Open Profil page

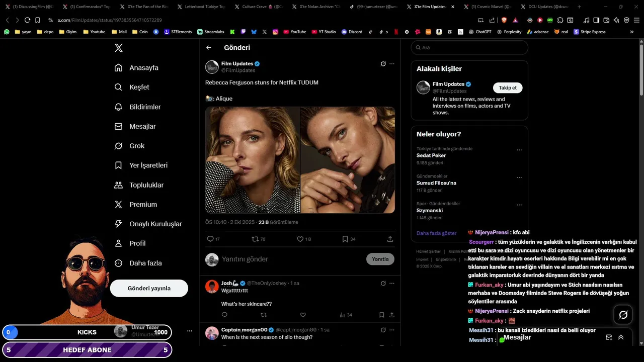click(130, 243)
